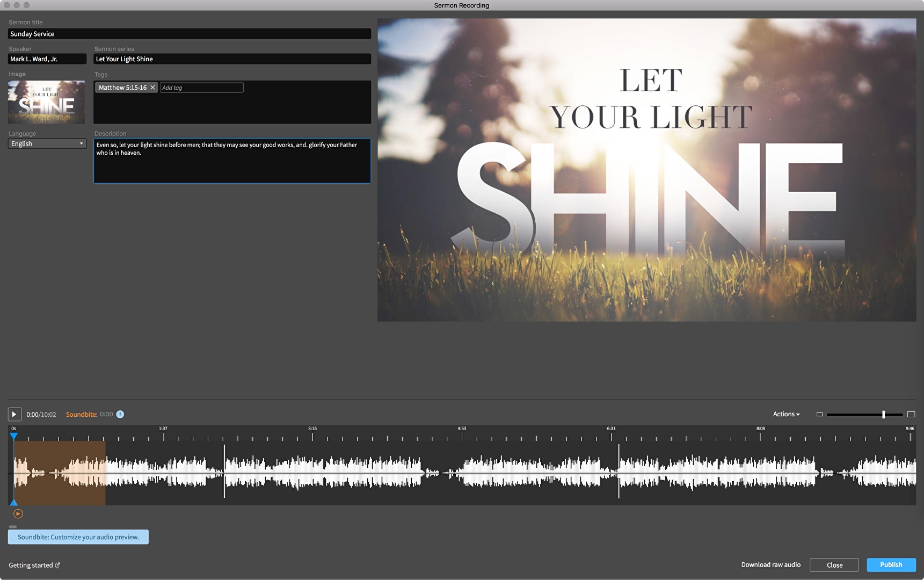Viewport: 924px width, 580px height.
Task: Click the Close button
Action: (x=834, y=565)
